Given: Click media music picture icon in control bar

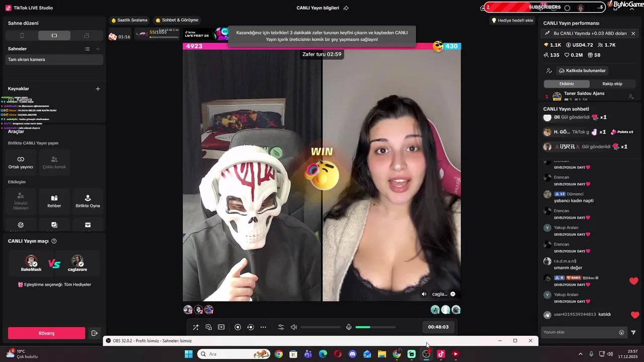Looking at the screenshot, I should tap(209, 327).
